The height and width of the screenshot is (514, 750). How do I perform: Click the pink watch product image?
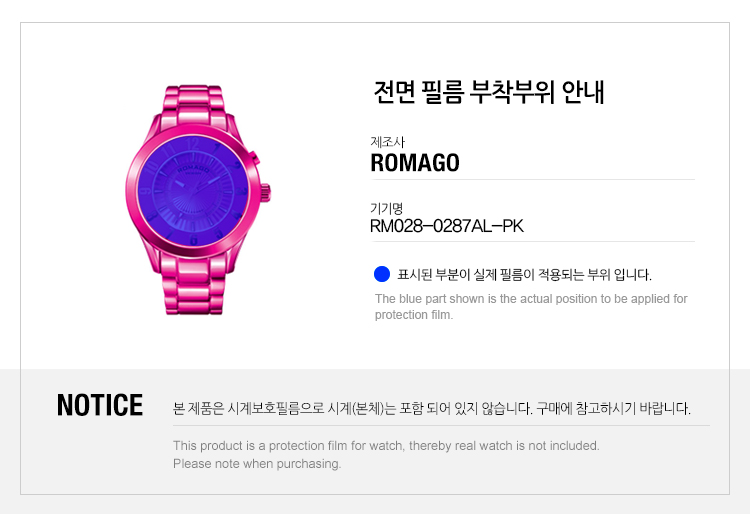(198, 200)
